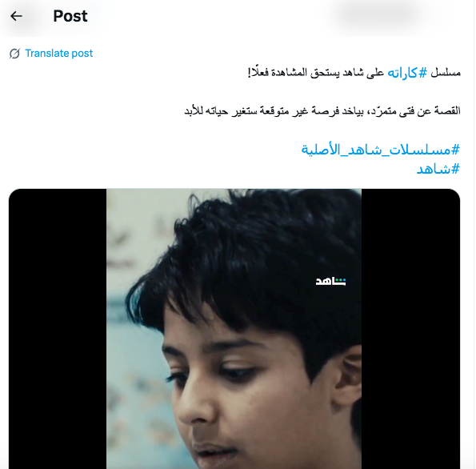Select the first post line starting with مسلسل
The height and width of the screenshot is (469, 476).
[354, 73]
